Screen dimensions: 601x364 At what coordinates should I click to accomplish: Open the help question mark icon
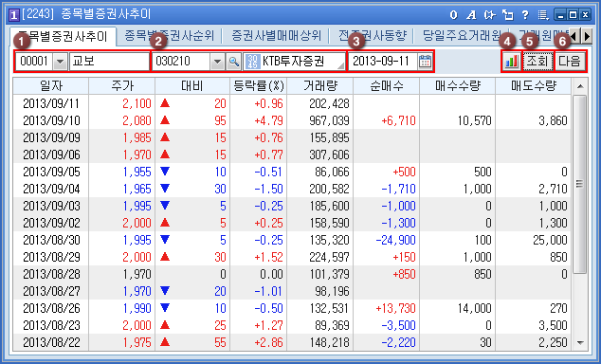click(525, 15)
